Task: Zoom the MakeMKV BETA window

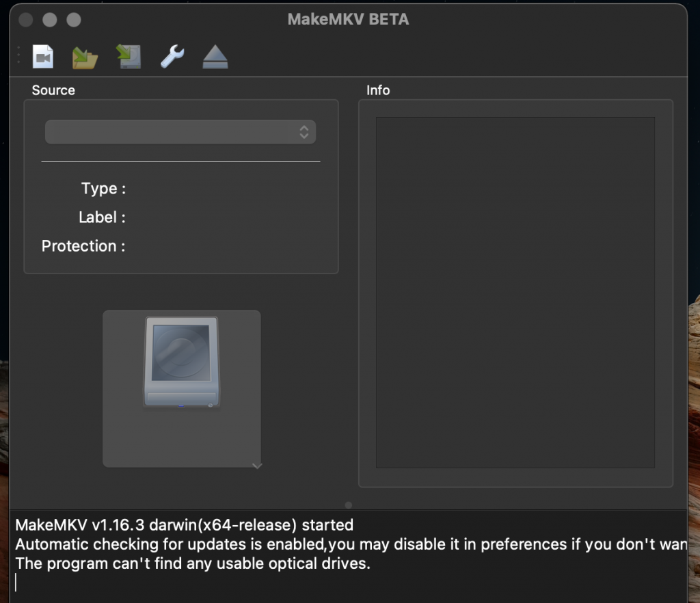Action: click(74, 20)
